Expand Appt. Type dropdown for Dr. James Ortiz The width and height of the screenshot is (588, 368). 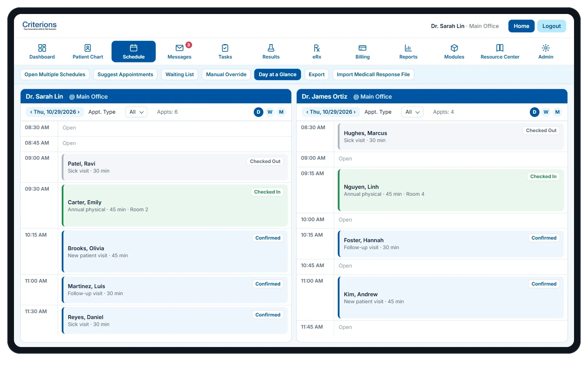pyautogui.click(x=412, y=112)
